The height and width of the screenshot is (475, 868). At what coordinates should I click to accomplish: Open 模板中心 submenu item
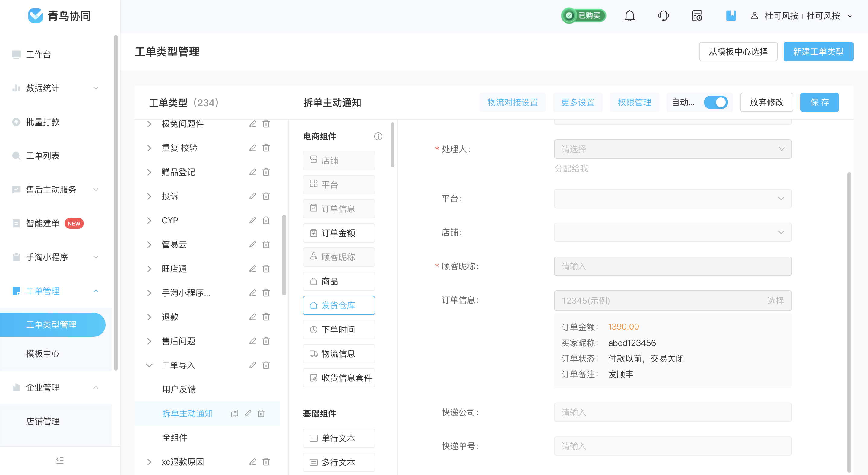[43, 354]
